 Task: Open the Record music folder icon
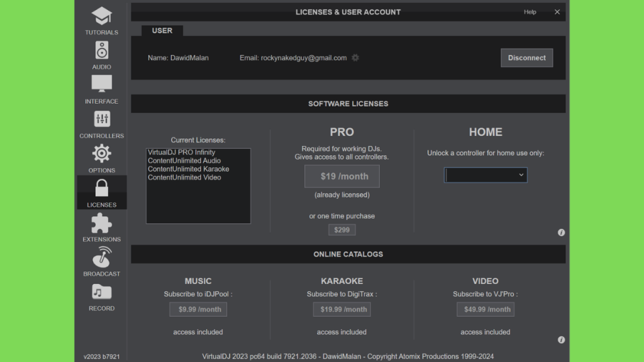click(101, 292)
